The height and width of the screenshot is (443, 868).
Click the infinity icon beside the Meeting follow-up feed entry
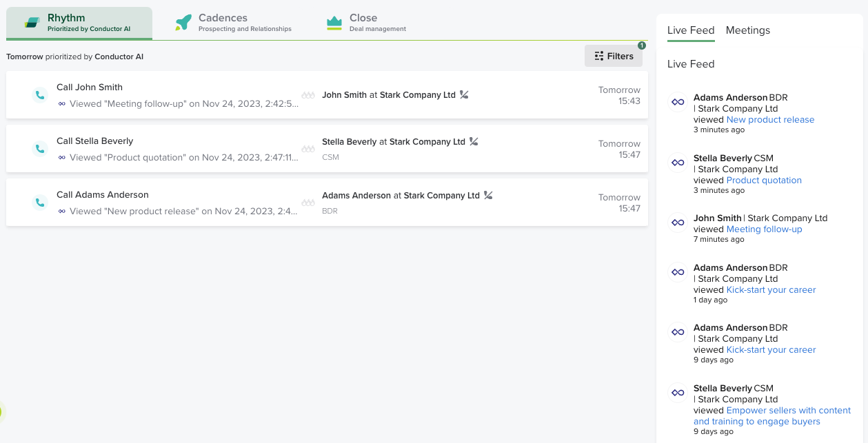[x=678, y=223]
